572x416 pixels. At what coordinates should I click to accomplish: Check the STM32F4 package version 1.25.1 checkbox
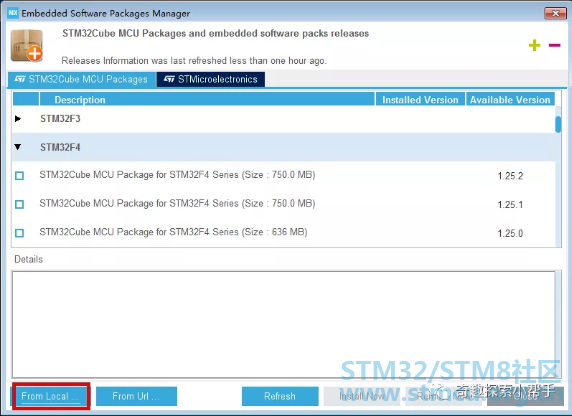pos(19,204)
